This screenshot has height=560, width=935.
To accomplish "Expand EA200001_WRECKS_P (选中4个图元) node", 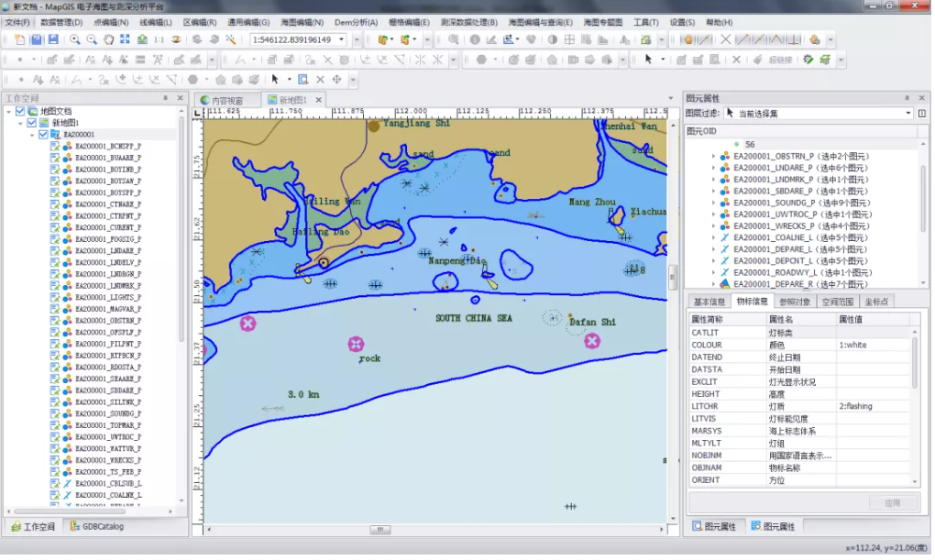I will click(713, 226).
